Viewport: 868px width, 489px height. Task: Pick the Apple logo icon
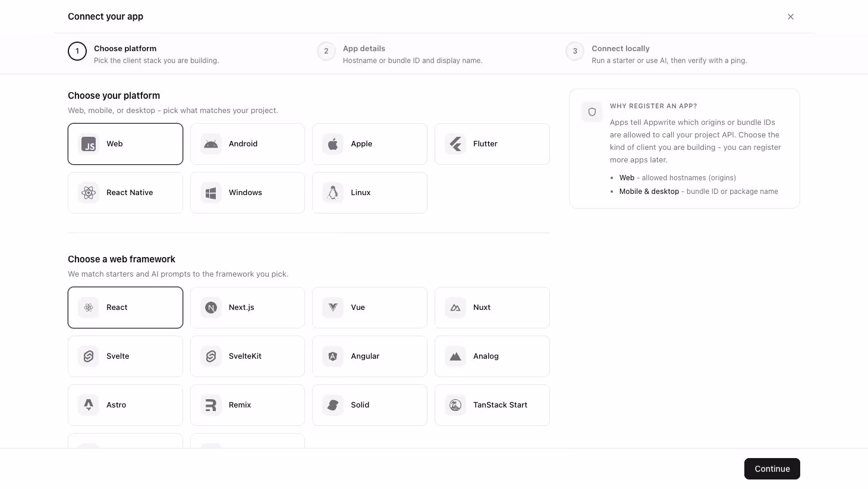pyautogui.click(x=333, y=144)
